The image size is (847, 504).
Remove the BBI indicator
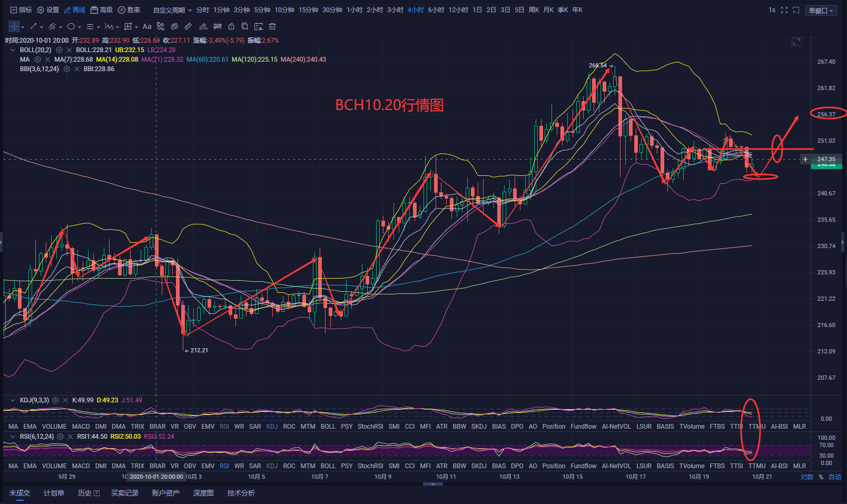click(x=77, y=69)
